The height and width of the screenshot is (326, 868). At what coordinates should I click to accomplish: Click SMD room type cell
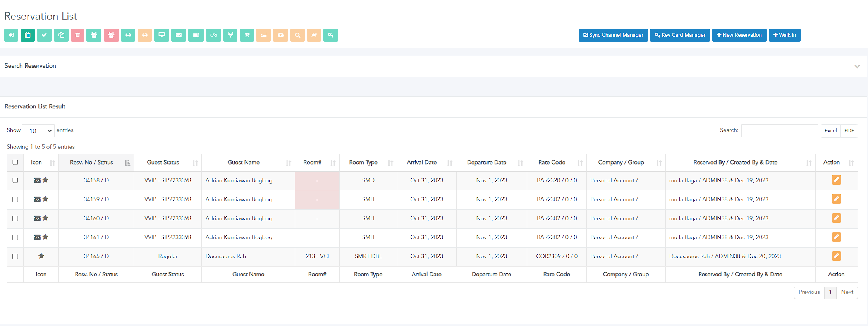click(x=368, y=180)
